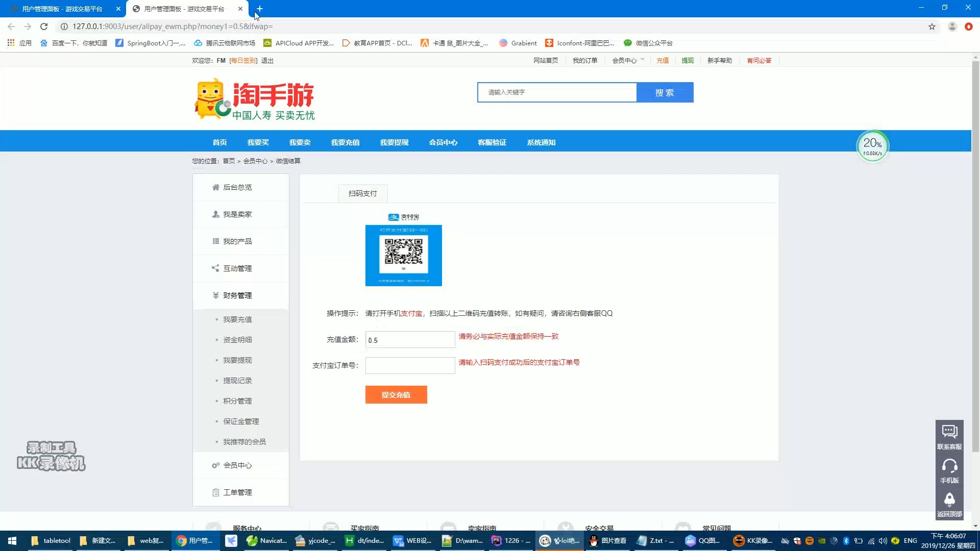Open the 联系客服 chat icon

pos(949,437)
